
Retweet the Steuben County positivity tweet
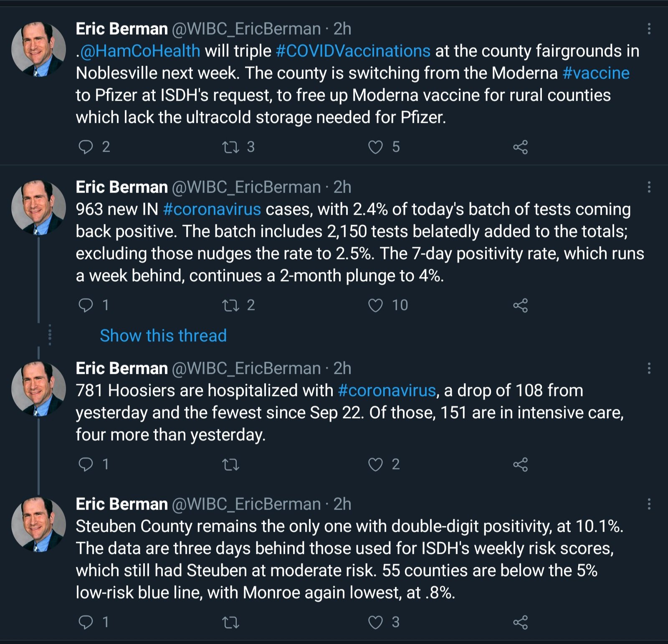point(230,623)
